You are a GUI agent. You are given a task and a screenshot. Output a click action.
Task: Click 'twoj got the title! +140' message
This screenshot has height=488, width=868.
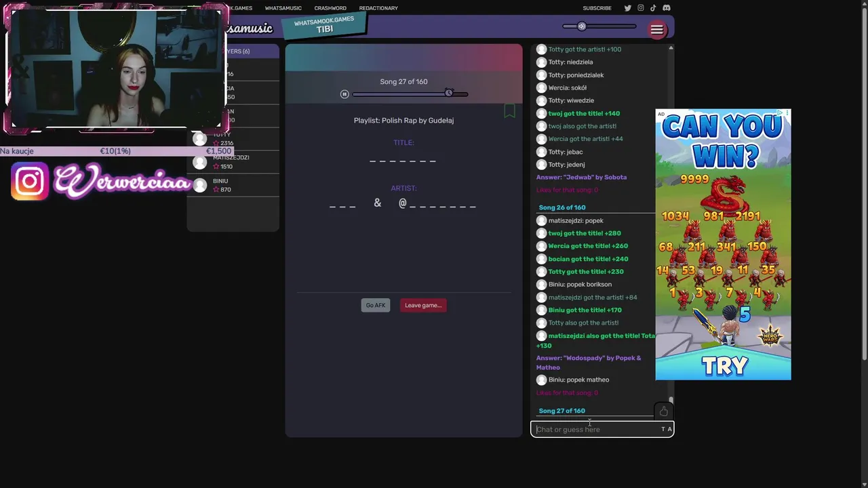click(x=584, y=114)
